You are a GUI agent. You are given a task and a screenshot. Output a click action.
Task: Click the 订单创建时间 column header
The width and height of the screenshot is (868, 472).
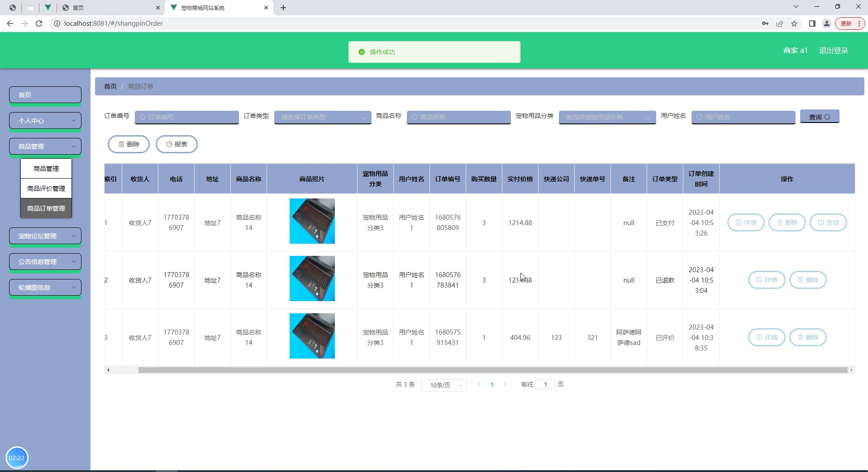(x=701, y=179)
